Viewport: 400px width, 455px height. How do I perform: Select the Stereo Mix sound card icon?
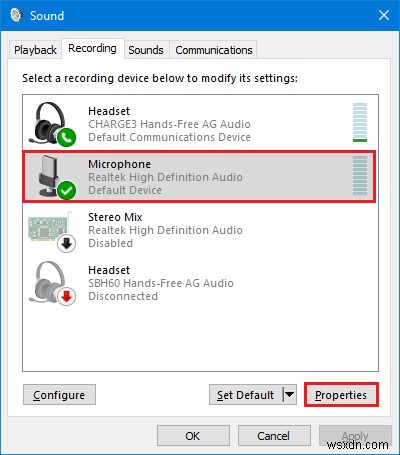click(x=52, y=231)
